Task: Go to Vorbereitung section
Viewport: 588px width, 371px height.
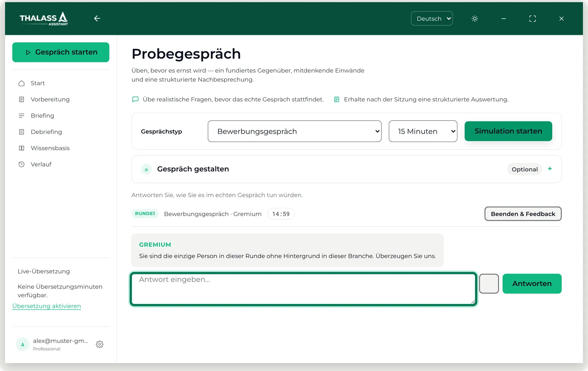Action: click(61, 99)
